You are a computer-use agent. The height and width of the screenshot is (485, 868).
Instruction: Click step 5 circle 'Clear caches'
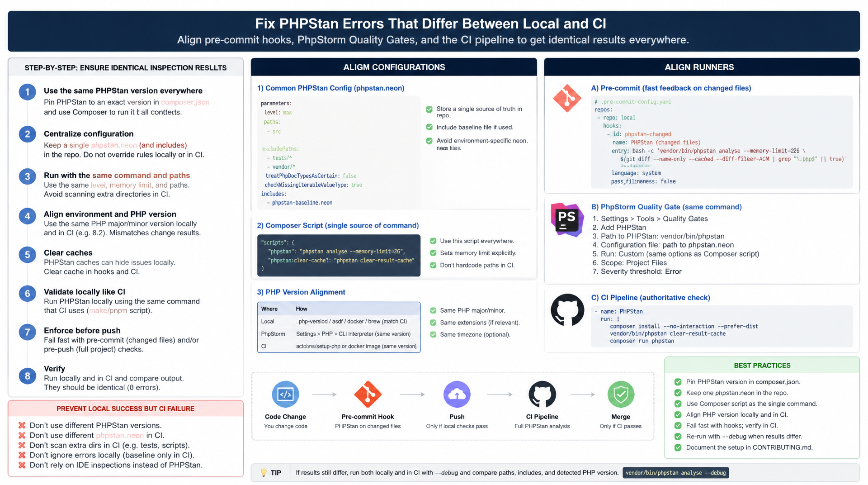[x=28, y=255]
